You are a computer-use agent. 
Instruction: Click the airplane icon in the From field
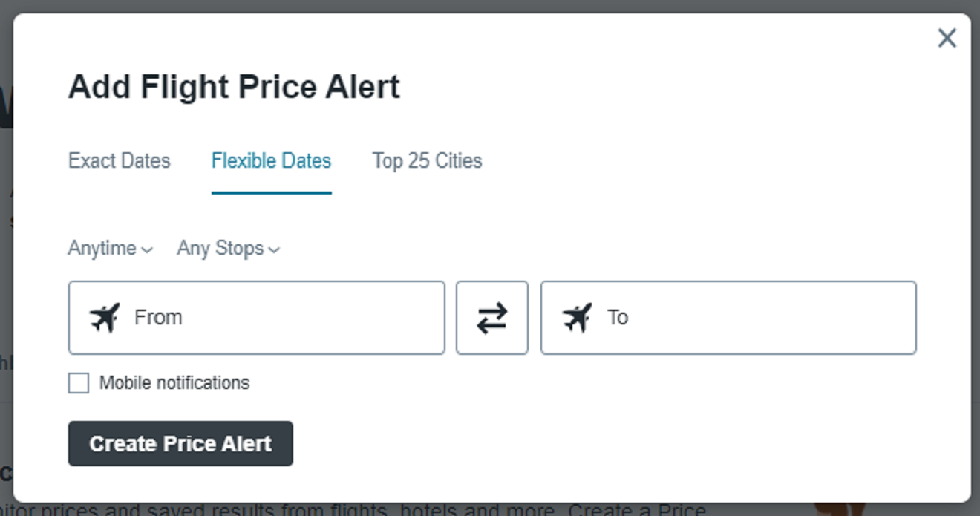click(105, 318)
